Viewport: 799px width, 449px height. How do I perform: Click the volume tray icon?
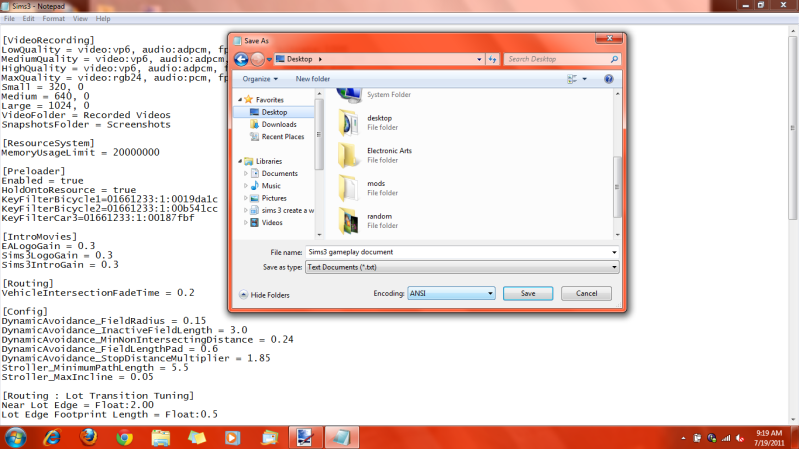tap(740, 438)
